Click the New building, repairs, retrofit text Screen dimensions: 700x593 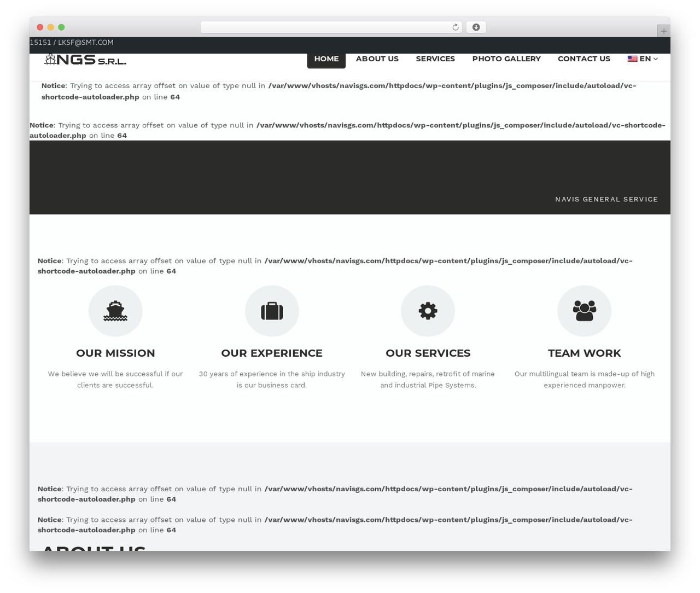click(x=428, y=380)
